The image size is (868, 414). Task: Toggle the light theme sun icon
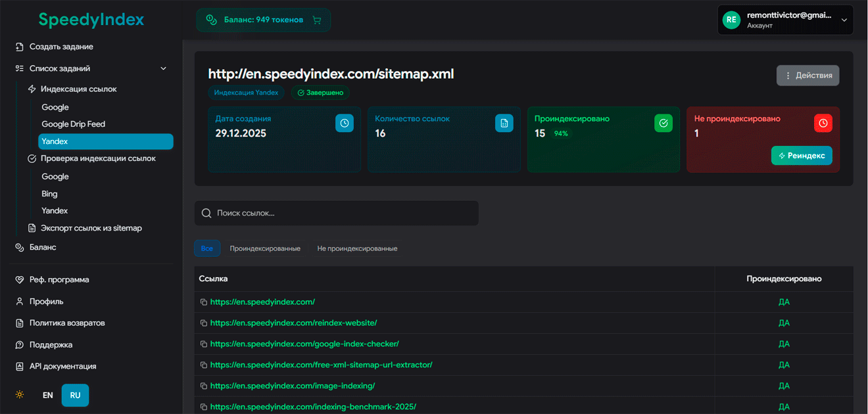(x=20, y=395)
